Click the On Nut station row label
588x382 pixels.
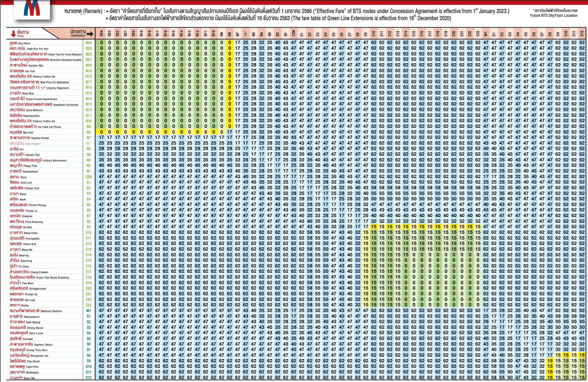pos(21,227)
